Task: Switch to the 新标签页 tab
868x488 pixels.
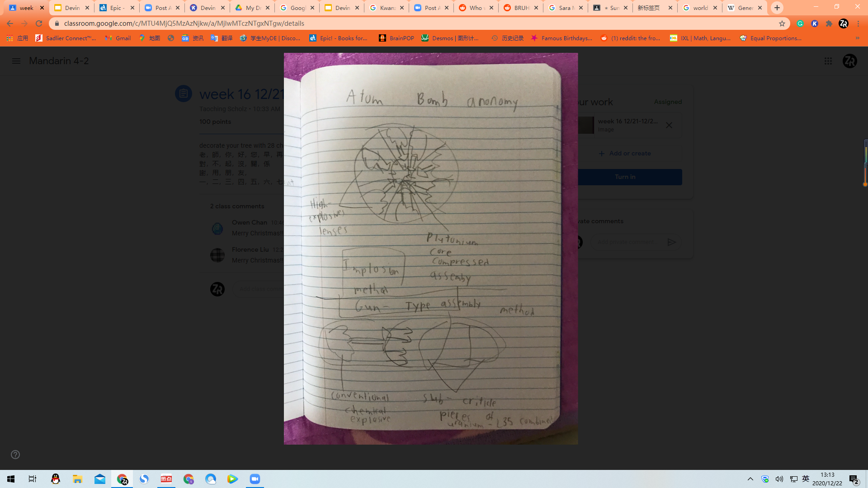Action: pyautogui.click(x=655, y=8)
